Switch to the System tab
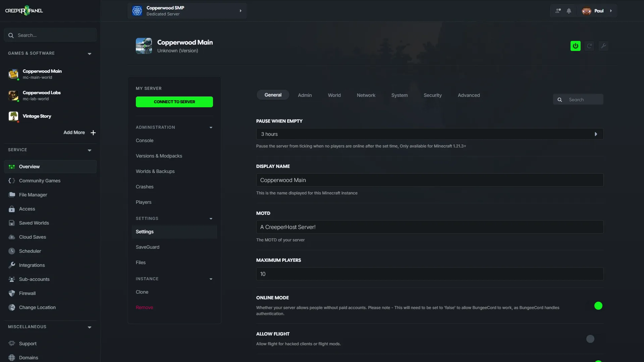 pos(399,95)
